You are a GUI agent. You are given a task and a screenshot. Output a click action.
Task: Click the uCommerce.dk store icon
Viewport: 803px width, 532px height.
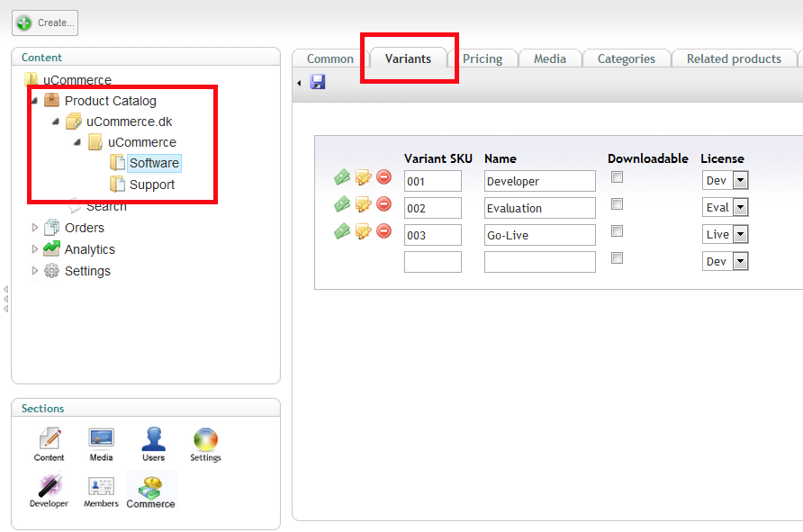(73, 122)
